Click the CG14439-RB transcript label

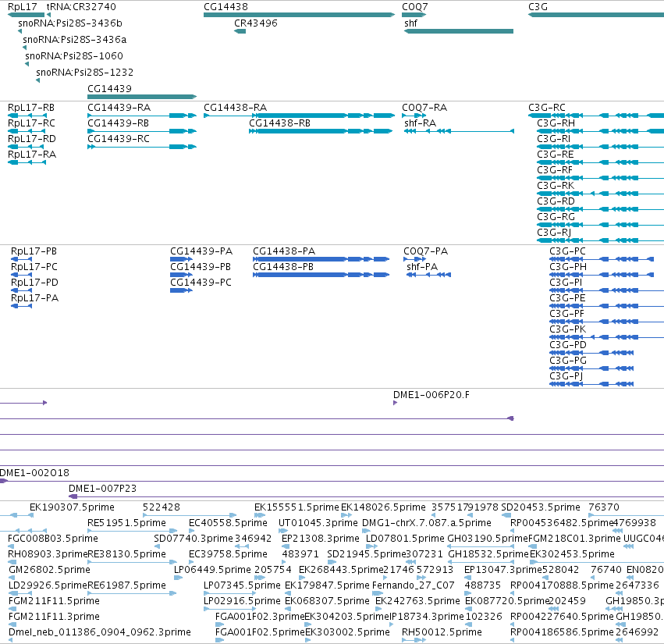pos(118,123)
